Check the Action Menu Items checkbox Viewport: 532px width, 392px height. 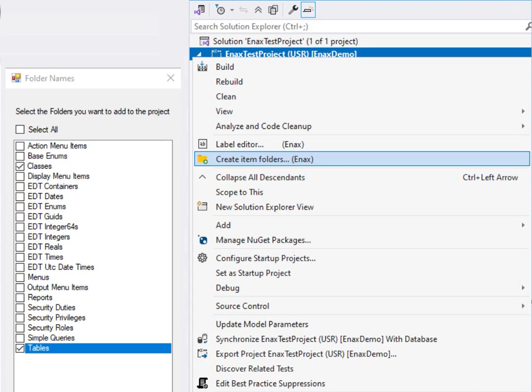click(x=20, y=146)
